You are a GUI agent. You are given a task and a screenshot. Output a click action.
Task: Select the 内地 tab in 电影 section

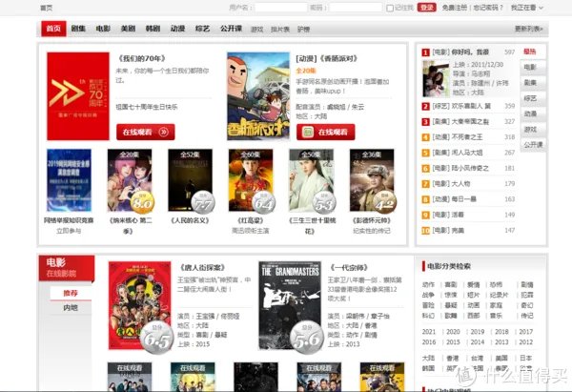[x=71, y=308]
